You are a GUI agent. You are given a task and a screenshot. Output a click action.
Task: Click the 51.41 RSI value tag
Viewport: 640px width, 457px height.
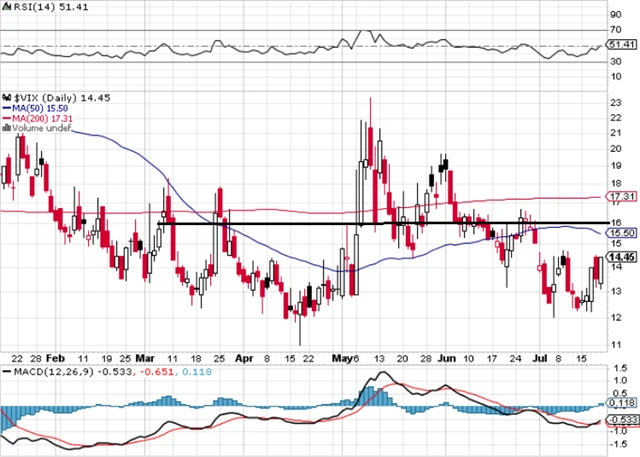(x=620, y=45)
